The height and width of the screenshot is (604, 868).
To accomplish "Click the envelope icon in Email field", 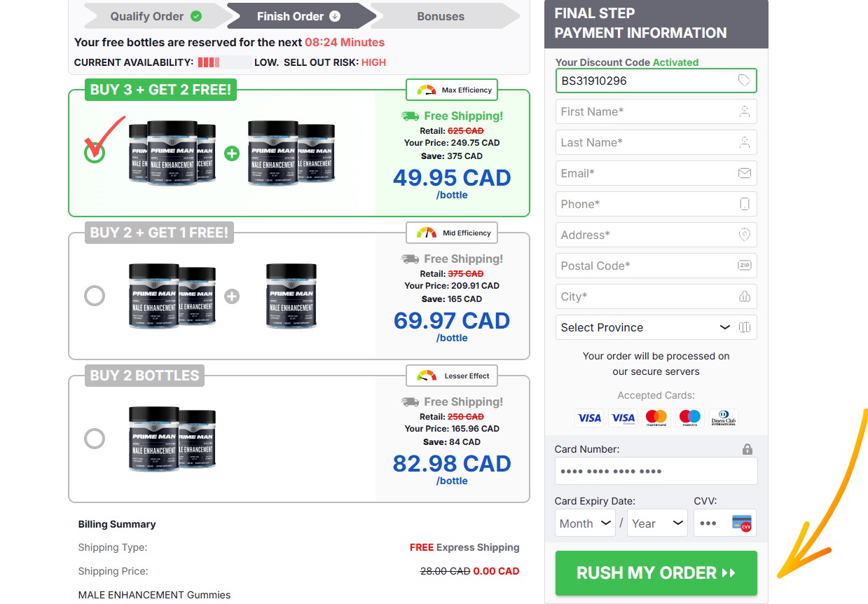I will pos(744,173).
